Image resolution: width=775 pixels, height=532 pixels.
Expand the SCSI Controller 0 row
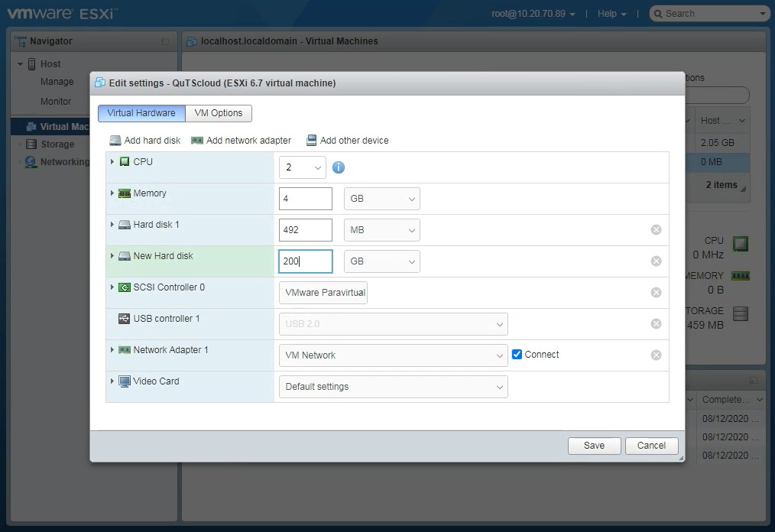coord(112,287)
